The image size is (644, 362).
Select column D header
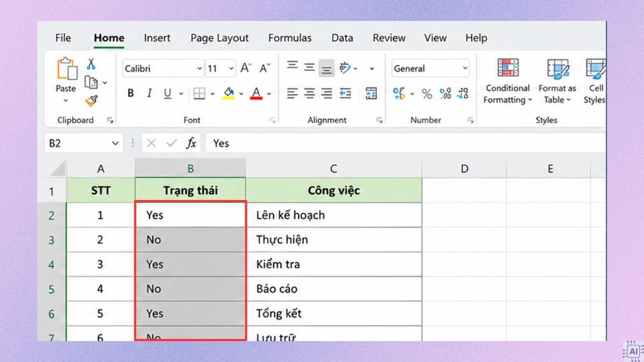coord(464,169)
